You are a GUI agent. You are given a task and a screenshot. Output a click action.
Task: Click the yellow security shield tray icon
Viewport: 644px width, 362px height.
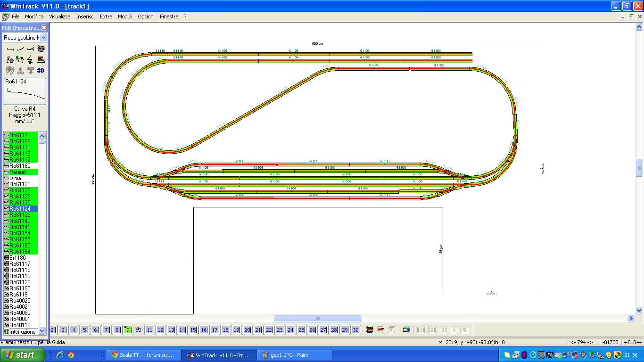(609, 355)
